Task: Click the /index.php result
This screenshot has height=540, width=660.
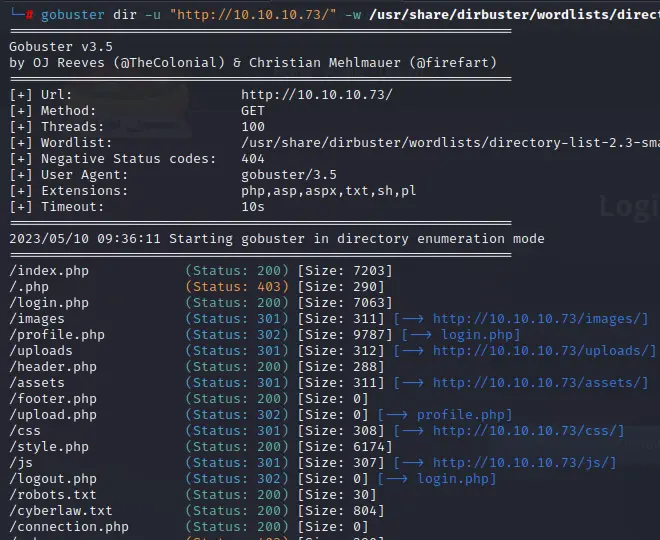Action: (x=49, y=271)
